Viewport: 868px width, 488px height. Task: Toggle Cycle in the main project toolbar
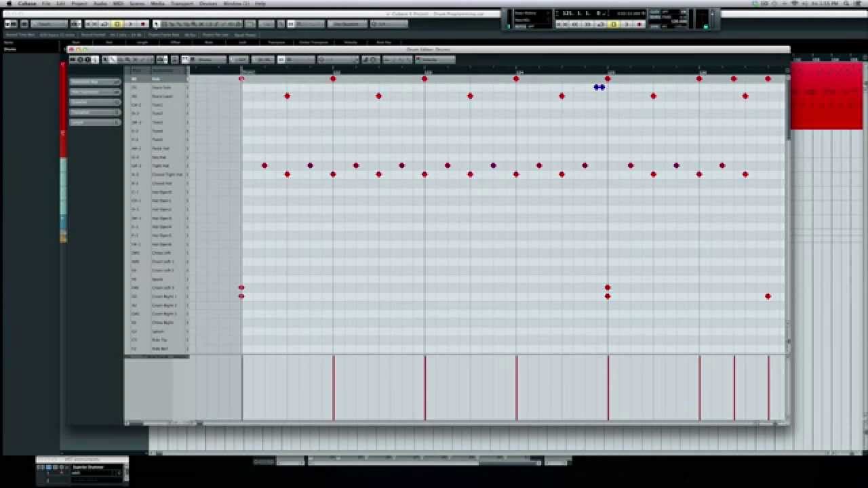point(105,24)
